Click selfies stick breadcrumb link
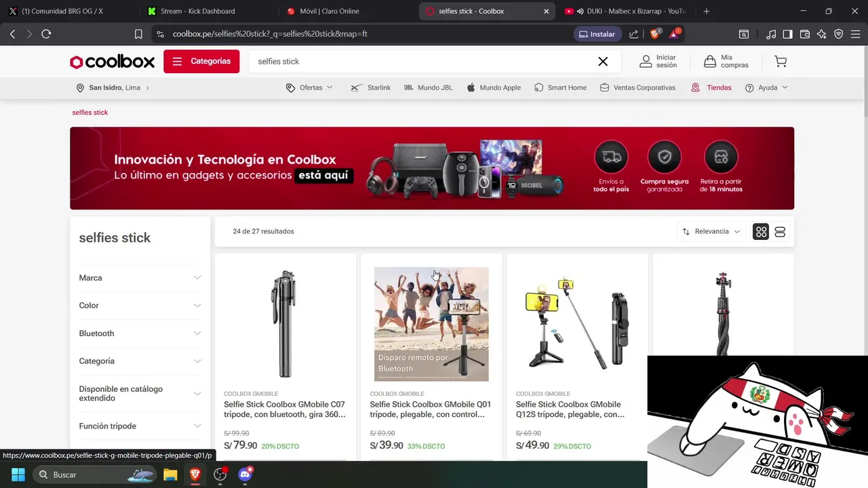Screen dimensions: 868x488 pyautogui.click(x=90, y=113)
